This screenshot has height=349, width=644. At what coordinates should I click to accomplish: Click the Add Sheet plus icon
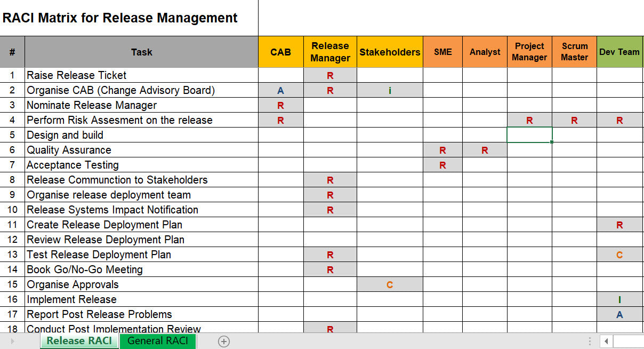pos(224,341)
